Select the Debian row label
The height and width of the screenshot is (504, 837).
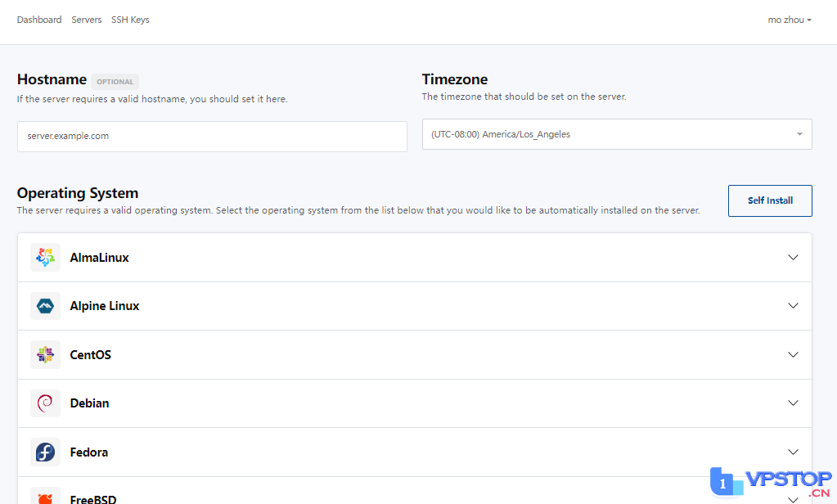(89, 403)
